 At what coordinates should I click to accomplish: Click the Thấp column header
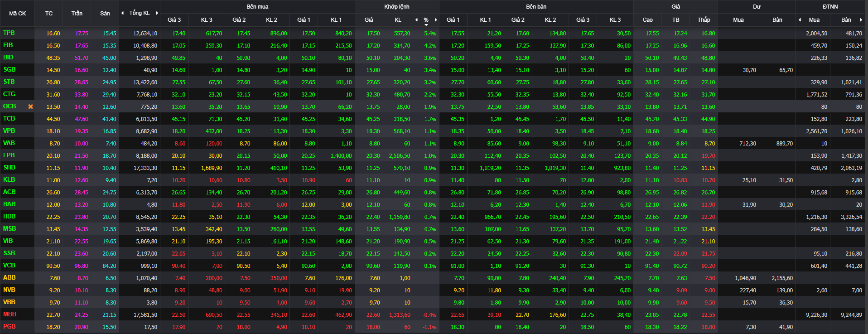tap(704, 20)
